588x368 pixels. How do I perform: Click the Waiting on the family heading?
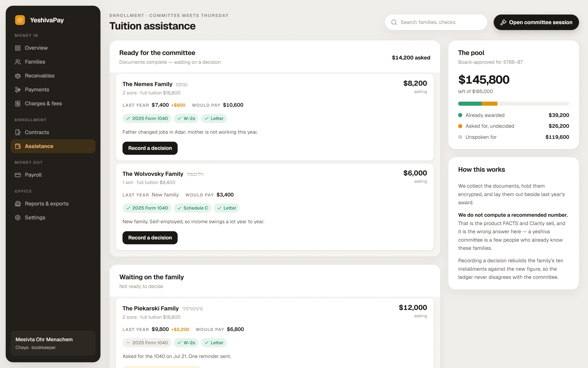click(151, 277)
